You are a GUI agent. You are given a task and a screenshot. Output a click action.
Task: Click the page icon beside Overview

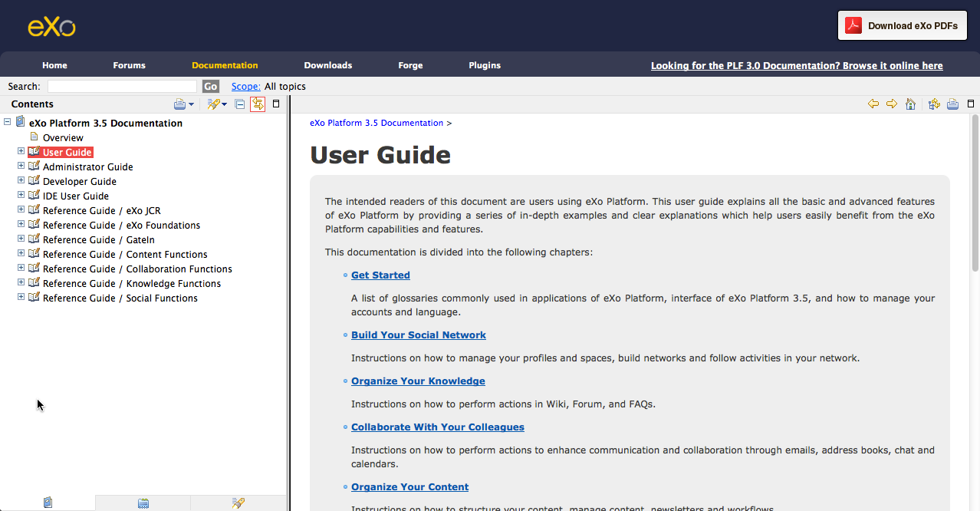point(34,137)
